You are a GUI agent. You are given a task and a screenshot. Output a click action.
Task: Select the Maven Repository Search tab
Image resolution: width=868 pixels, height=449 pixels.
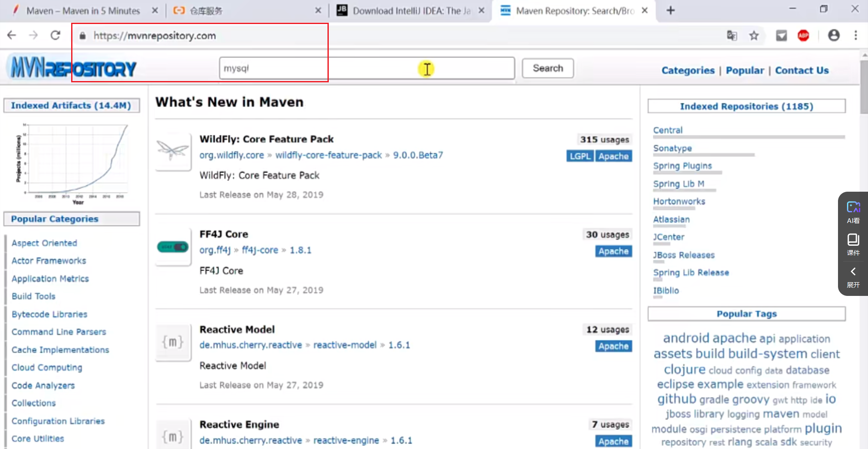click(x=574, y=11)
